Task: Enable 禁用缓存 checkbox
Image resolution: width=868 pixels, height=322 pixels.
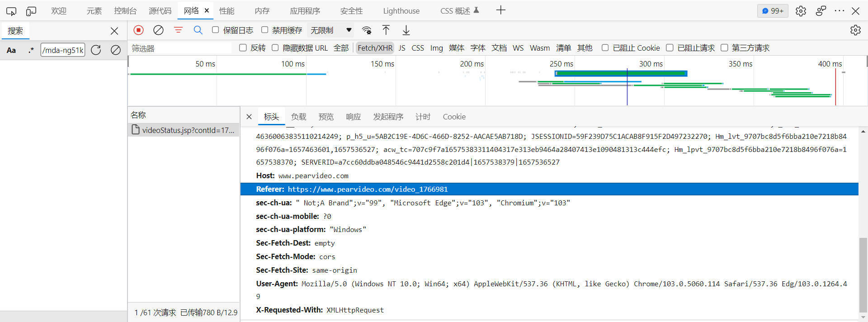Action: 265,30
